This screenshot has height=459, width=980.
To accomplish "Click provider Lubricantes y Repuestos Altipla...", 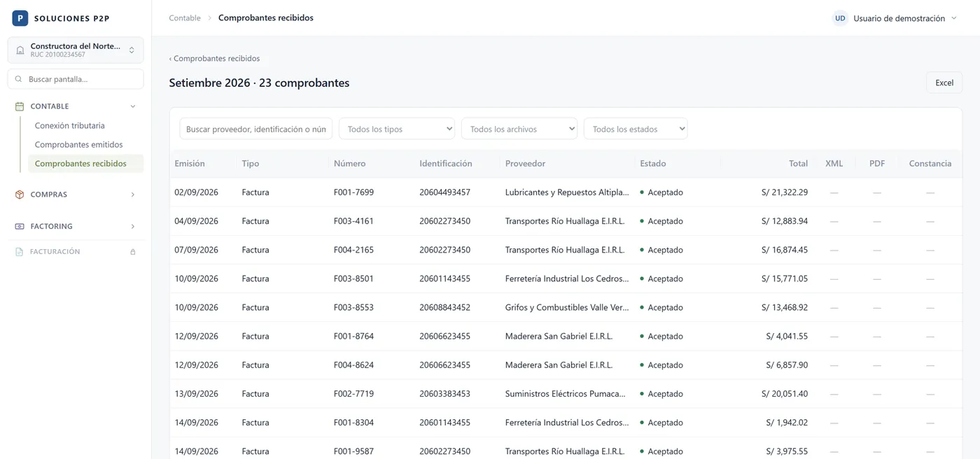I will 566,192.
